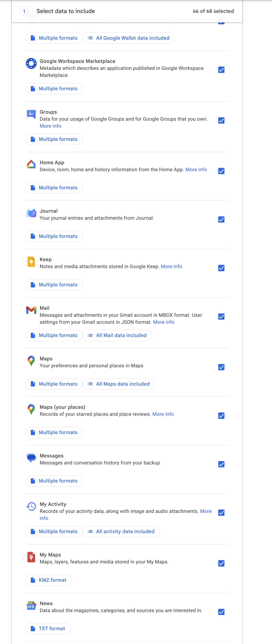272x644 pixels.
Task: Open 'All Google Wallet data included' options
Action: pos(129,38)
